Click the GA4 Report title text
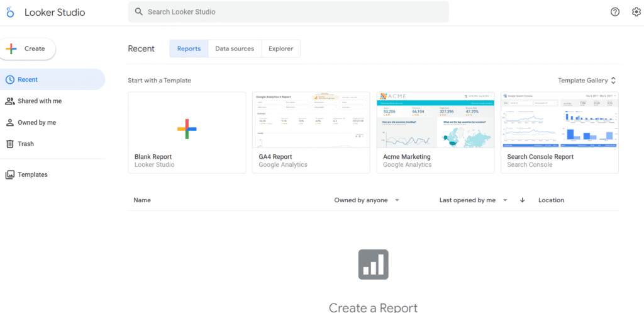This screenshot has width=644, height=313. coord(275,157)
